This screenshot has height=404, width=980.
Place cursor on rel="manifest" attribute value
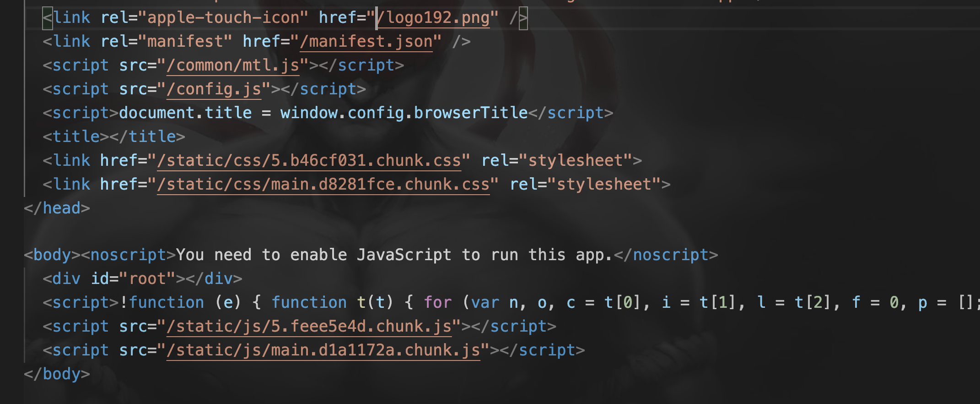185,42
